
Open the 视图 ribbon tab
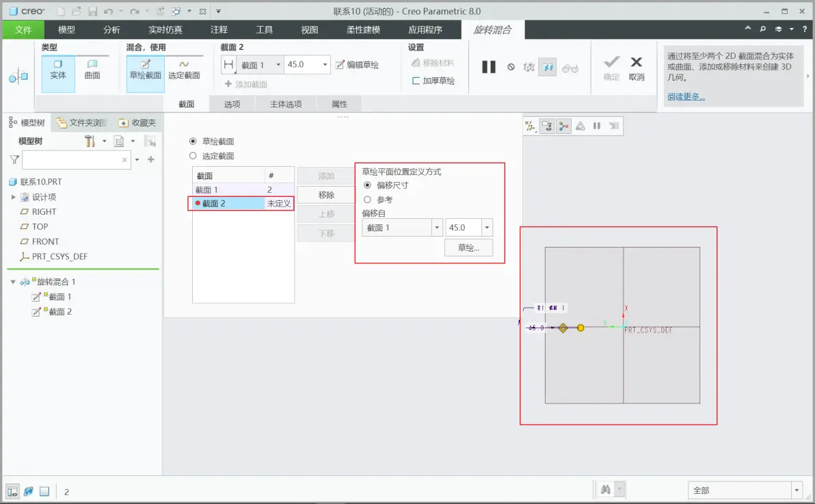point(309,29)
